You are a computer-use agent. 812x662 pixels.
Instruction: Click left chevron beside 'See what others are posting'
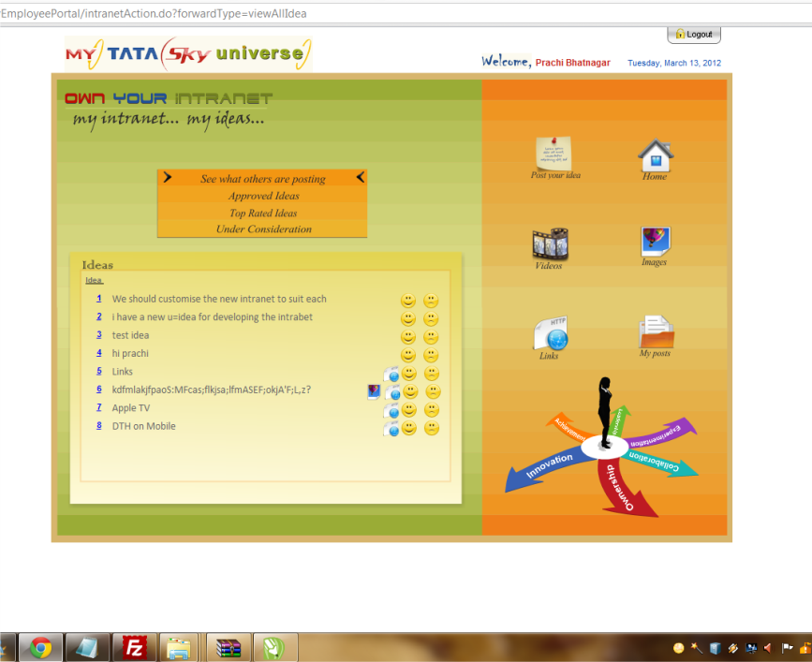[x=360, y=177]
